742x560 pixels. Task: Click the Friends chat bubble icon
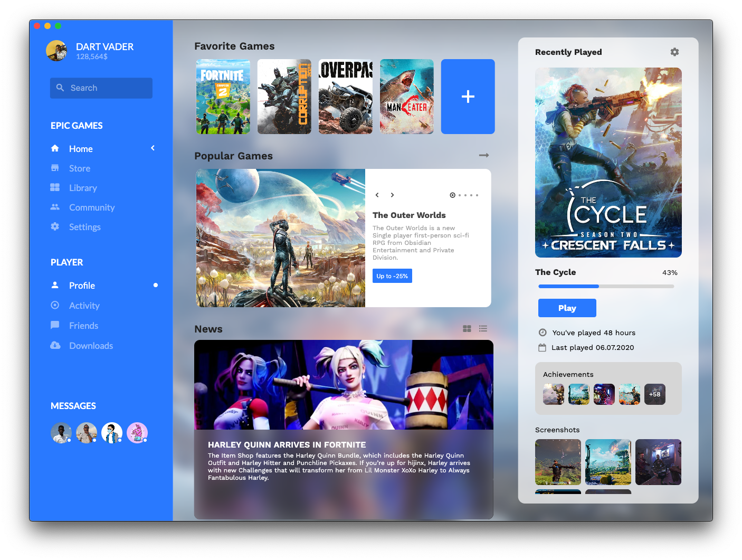click(55, 325)
